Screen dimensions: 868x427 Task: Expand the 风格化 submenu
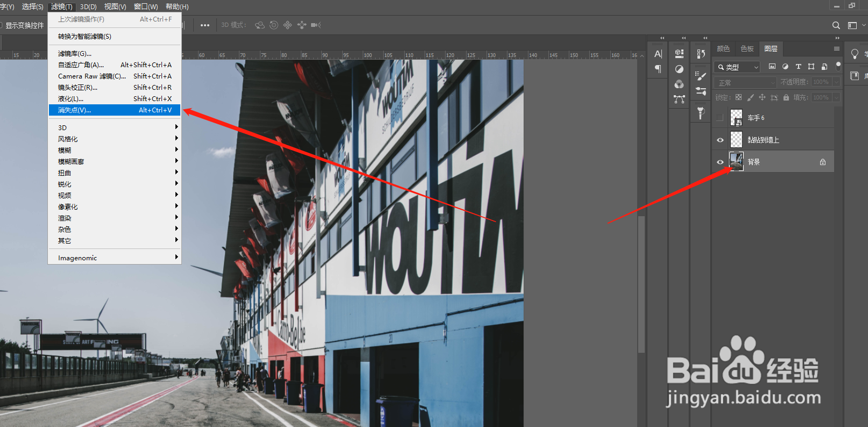[115, 139]
